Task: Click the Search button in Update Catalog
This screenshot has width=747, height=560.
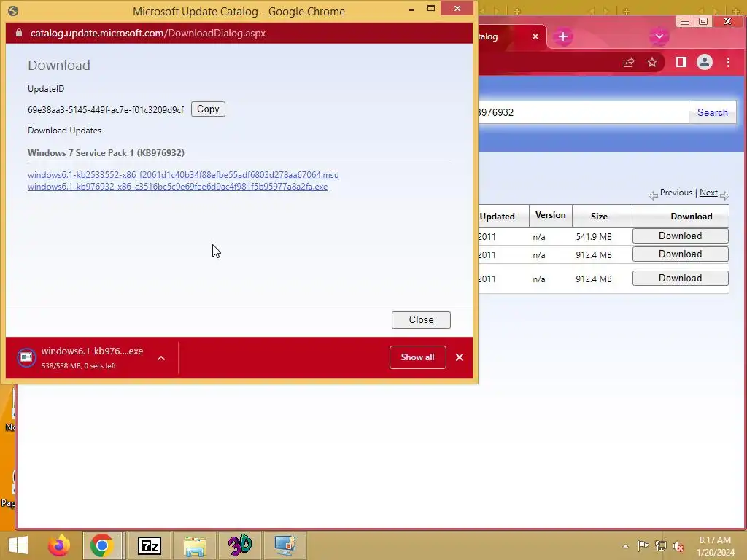Action: tap(712, 112)
